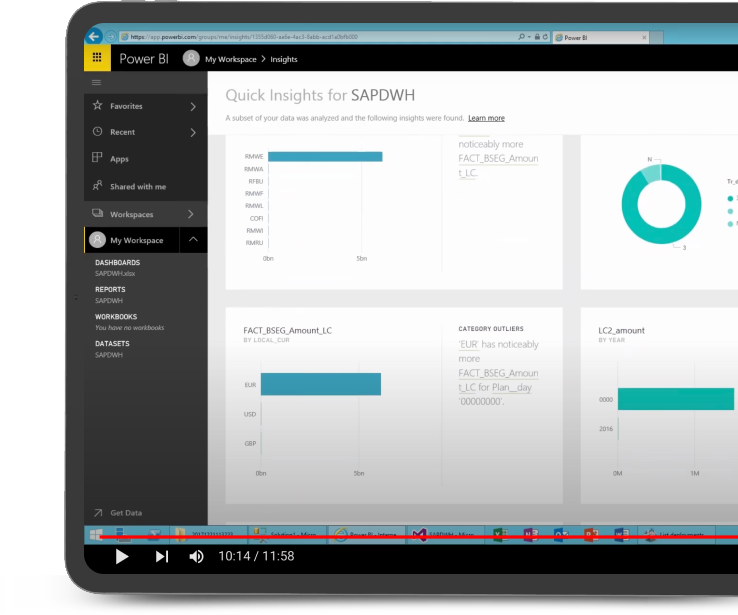Click the 'You have no workbooks' text
The height and width of the screenshot is (615, 738).
[x=129, y=327]
